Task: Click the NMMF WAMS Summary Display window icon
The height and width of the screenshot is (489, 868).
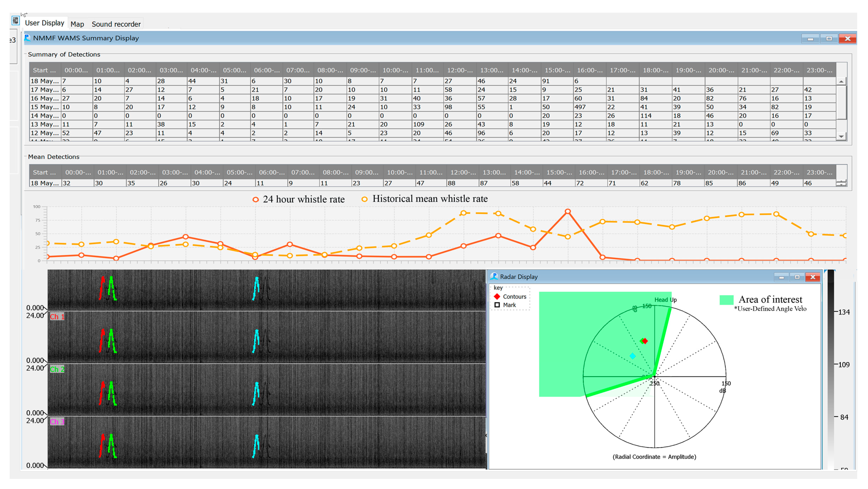Action: pyautogui.click(x=28, y=38)
